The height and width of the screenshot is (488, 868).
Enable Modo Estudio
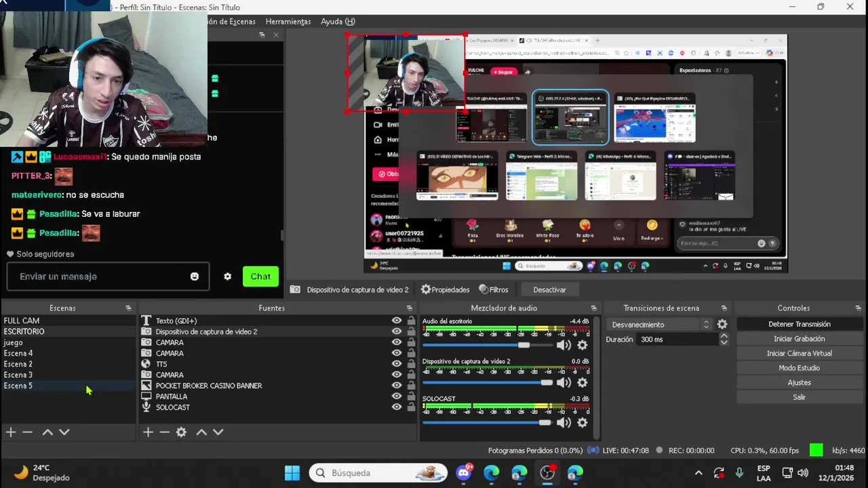[x=799, y=368]
